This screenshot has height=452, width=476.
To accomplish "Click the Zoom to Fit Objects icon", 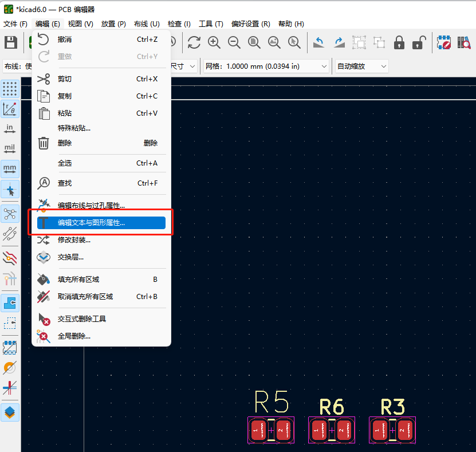I will 274,42.
